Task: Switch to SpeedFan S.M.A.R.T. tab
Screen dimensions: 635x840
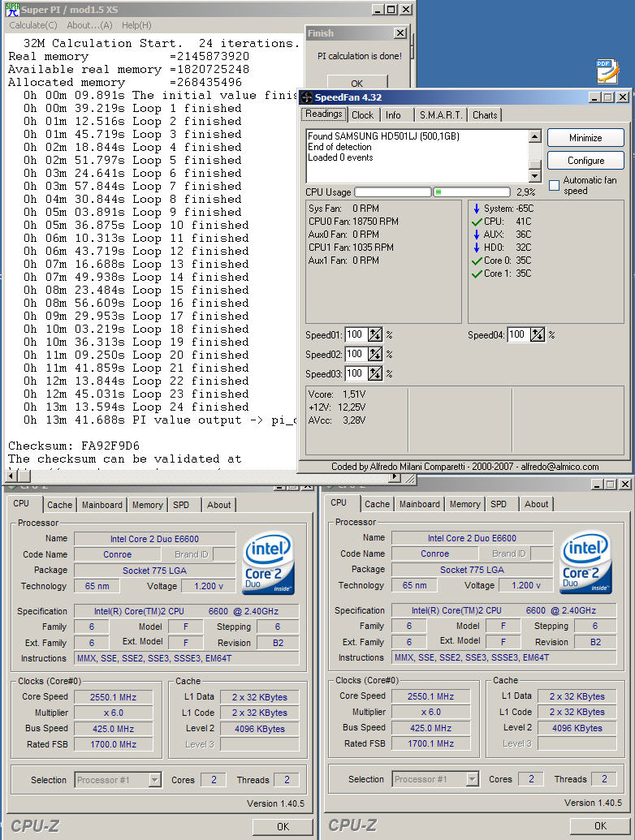Action: point(440,115)
